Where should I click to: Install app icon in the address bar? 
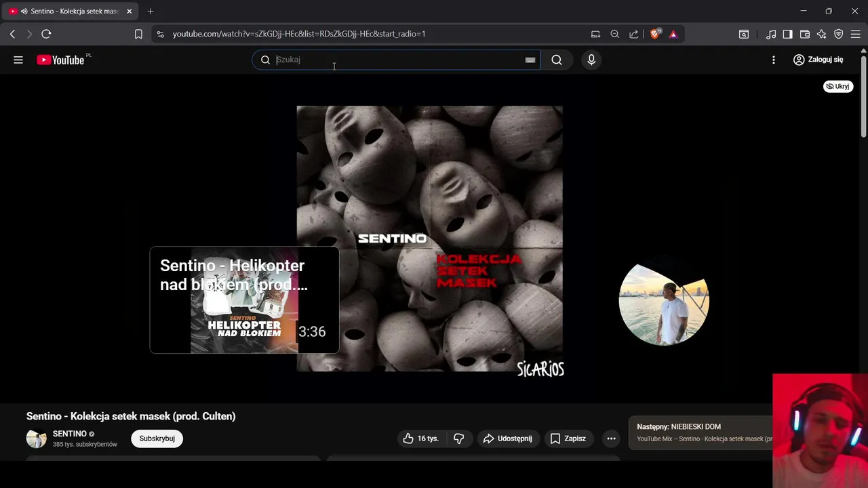pos(595,34)
